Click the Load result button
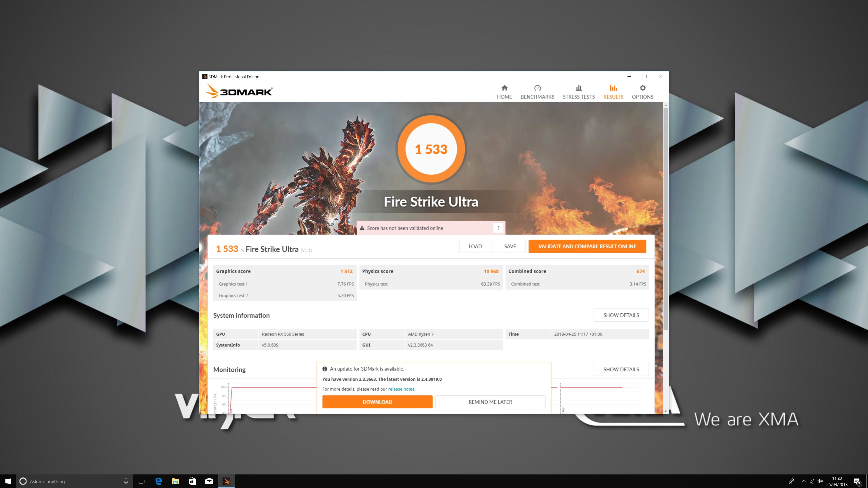 (475, 246)
